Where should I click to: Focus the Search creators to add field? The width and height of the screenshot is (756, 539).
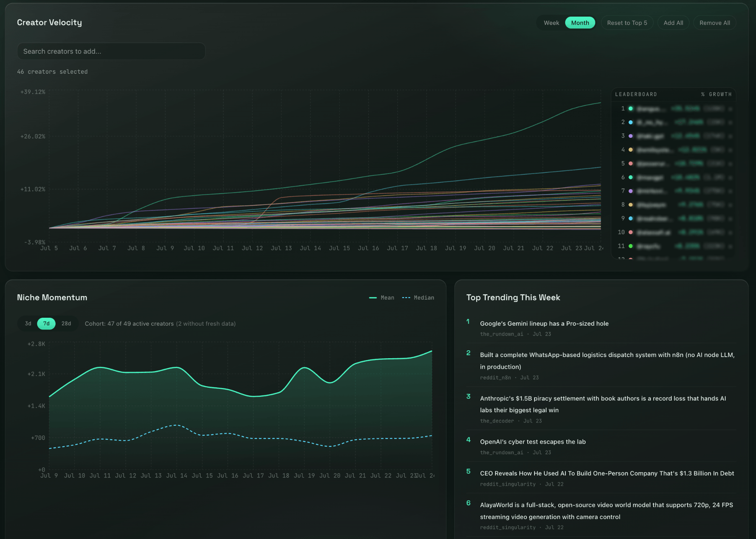(111, 51)
